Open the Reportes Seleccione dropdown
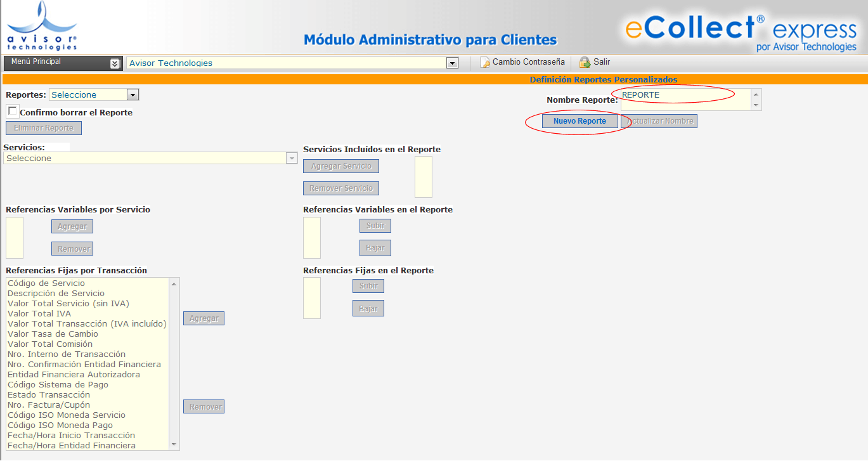This screenshot has width=868, height=461. tap(133, 94)
